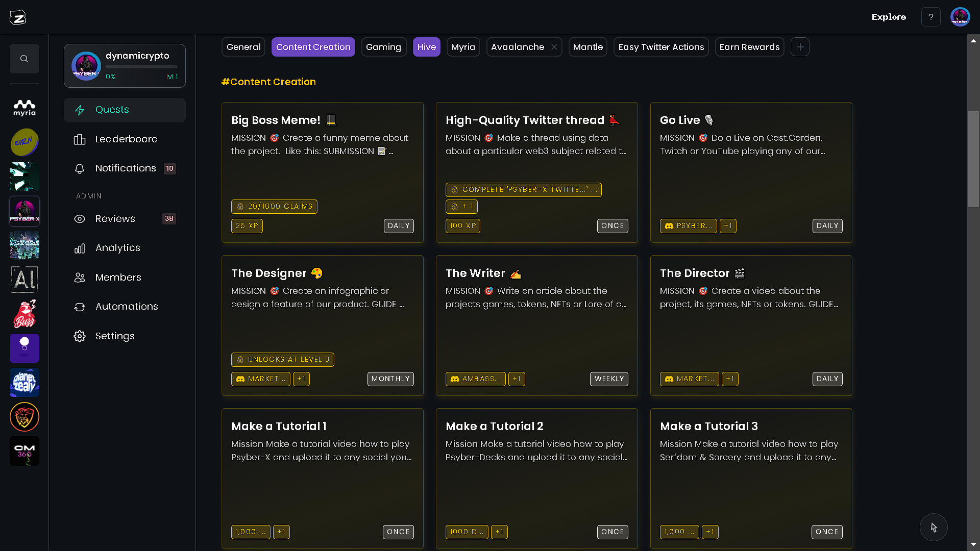Open the Easy Twitter Actions tab
980x551 pixels.
(661, 47)
